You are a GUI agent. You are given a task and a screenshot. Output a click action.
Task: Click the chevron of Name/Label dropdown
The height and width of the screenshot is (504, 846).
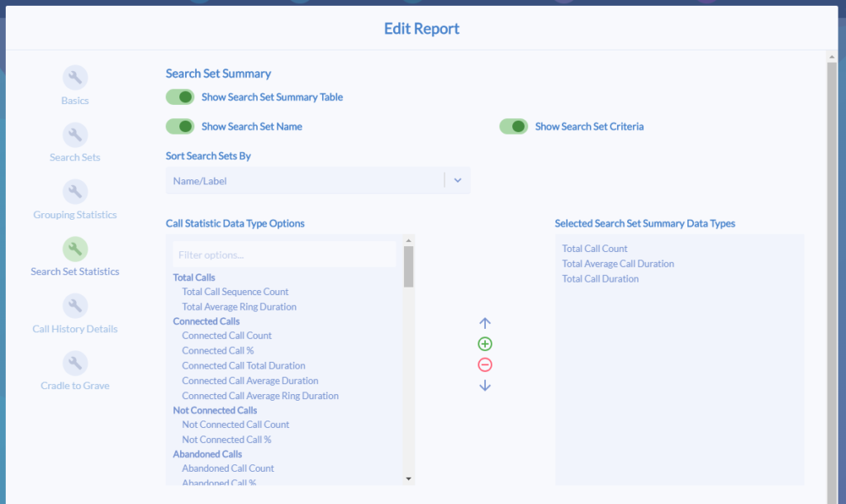[x=458, y=181]
